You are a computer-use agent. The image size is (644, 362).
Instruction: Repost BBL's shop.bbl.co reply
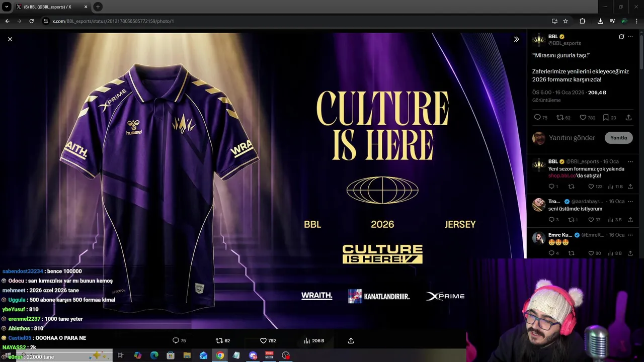coord(571,187)
